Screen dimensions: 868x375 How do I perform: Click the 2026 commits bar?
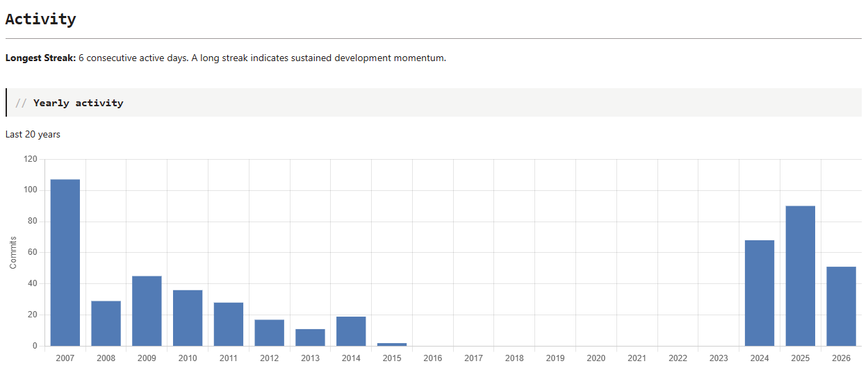click(x=842, y=306)
